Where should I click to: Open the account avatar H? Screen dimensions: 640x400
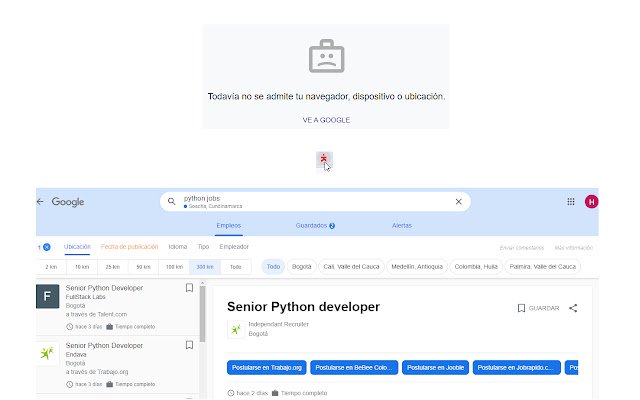tap(591, 202)
